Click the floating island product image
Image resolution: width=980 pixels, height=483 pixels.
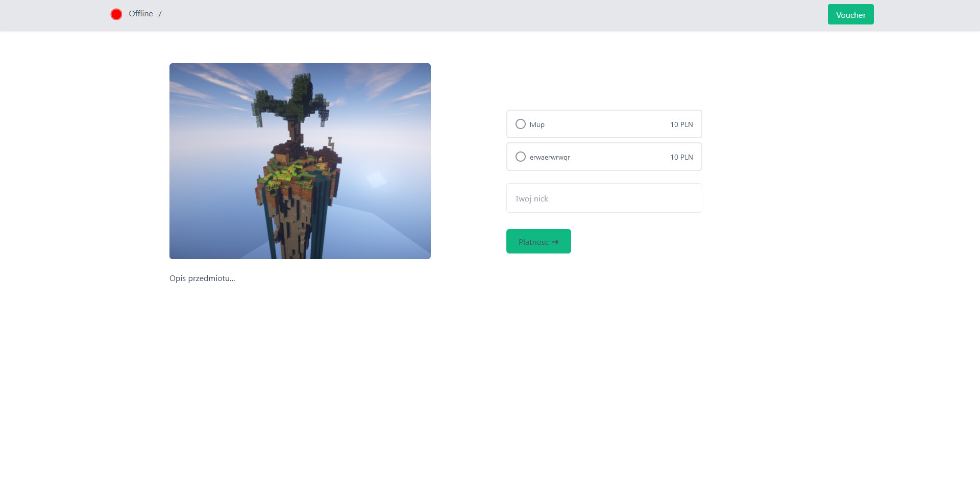pos(300,161)
